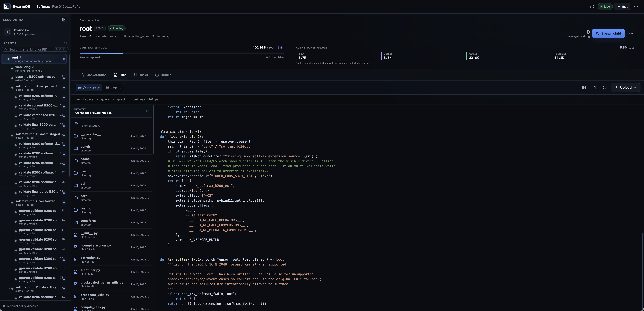Open autotuner.py file icon

(76, 272)
